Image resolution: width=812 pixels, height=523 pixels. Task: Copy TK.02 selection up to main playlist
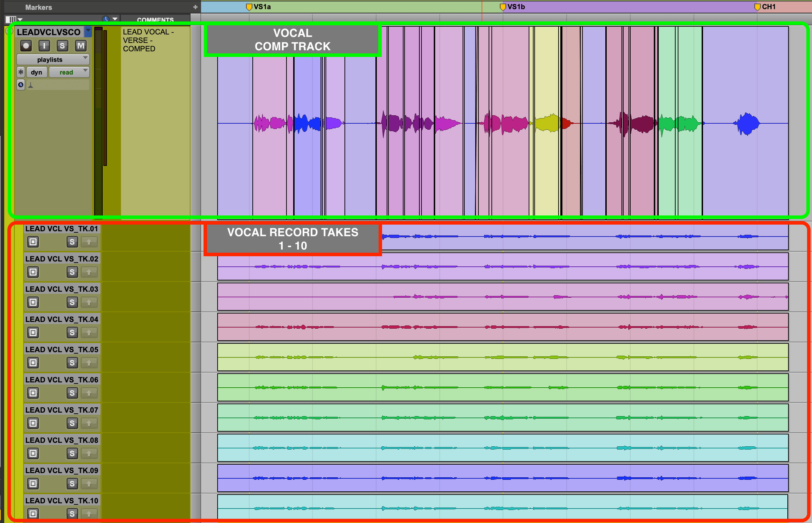(x=89, y=272)
